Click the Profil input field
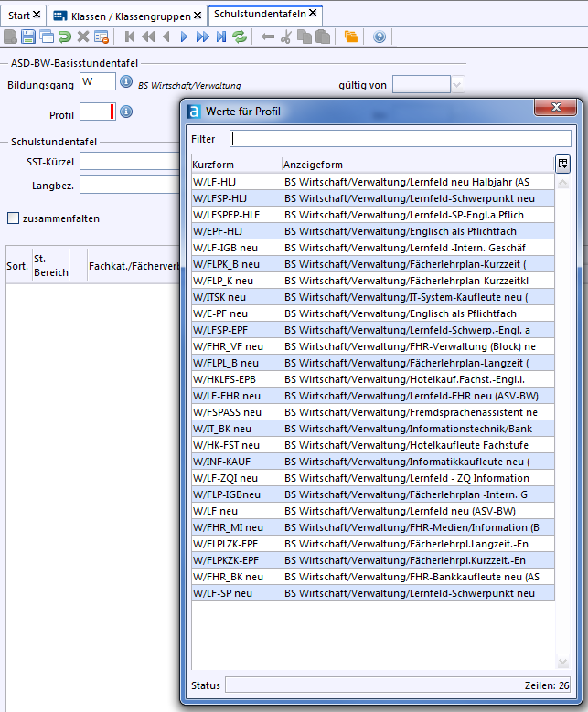Image resolution: width=588 pixels, height=712 pixels. click(x=95, y=112)
